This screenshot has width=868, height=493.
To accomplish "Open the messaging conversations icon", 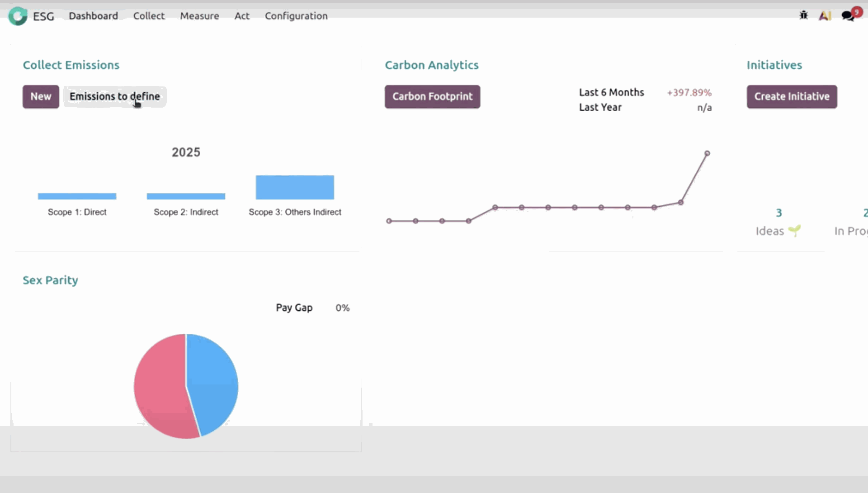I will [848, 16].
